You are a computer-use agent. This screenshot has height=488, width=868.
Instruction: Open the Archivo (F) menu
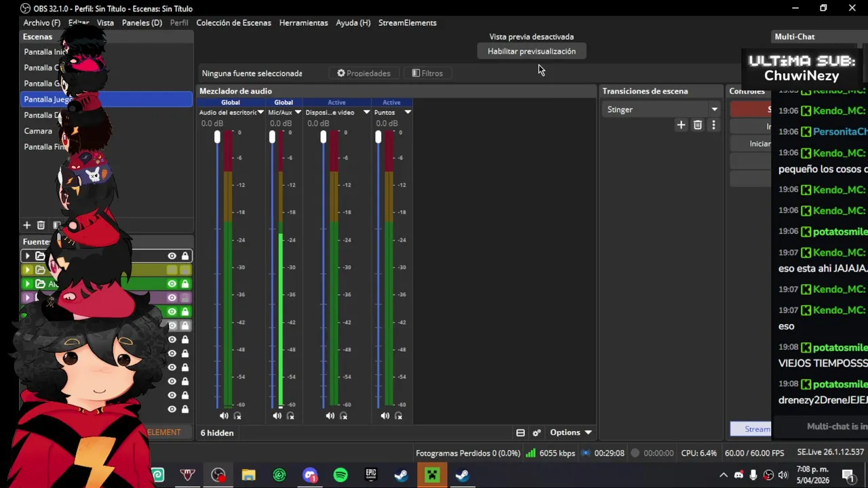pos(41,22)
